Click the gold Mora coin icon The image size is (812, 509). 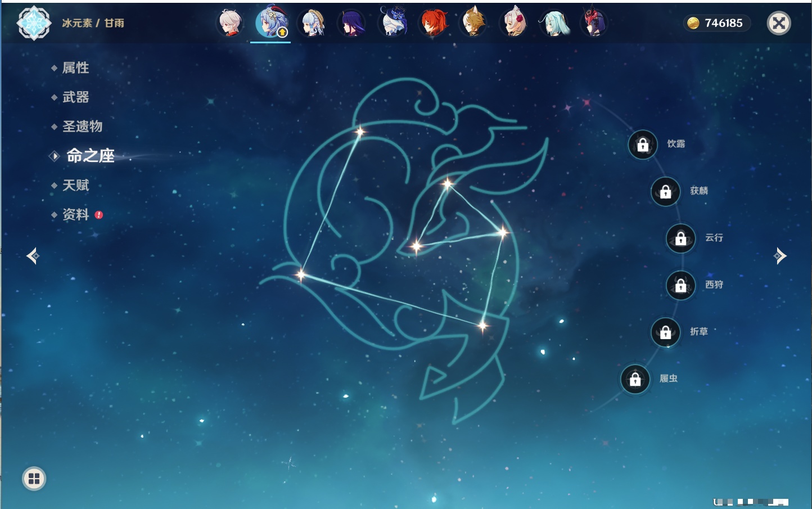[693, 23]
